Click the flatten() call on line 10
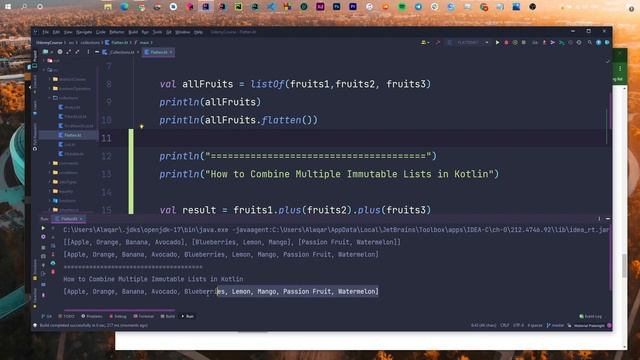Viewport: 640px width, 360px height. click(x=289, y=120)
